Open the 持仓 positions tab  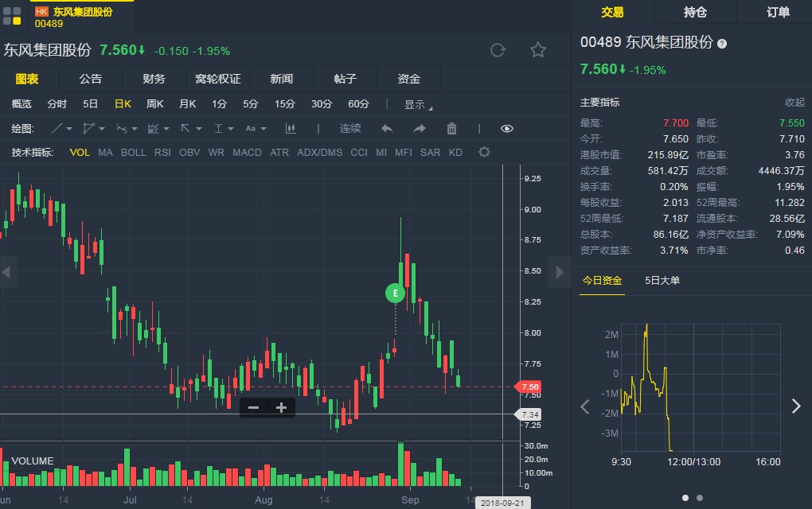pyautogui.click(x=695, y=12)
